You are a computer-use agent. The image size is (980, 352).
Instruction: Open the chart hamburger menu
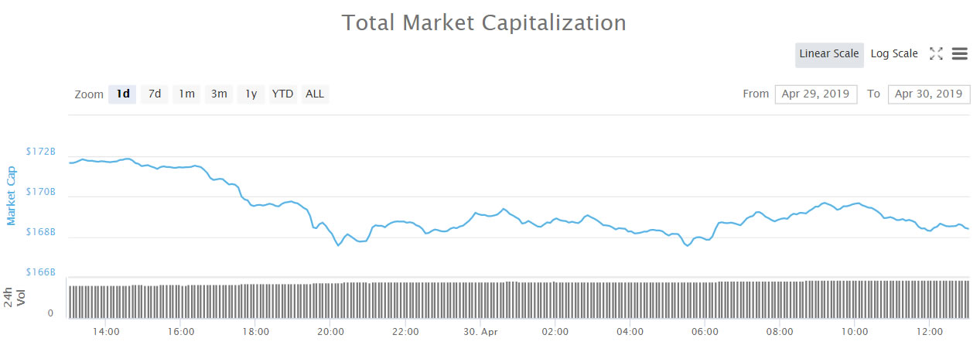click(x=960, y=53)
